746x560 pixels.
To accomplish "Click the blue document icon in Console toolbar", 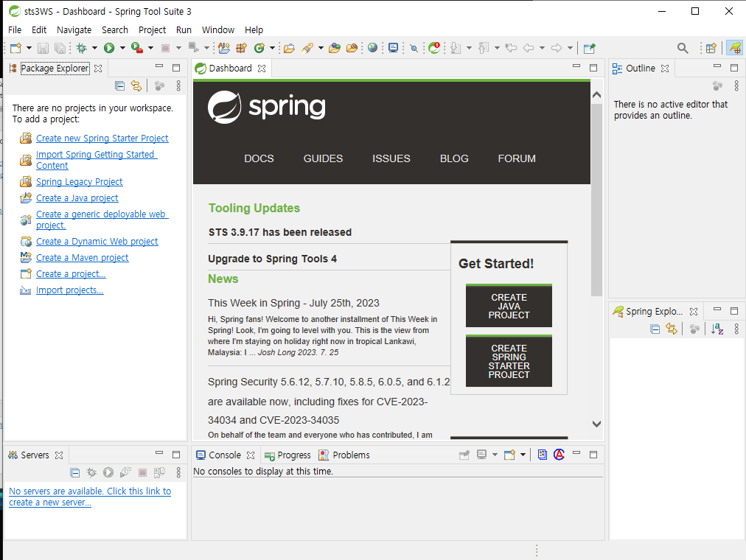I will click(x=543, y=455).
